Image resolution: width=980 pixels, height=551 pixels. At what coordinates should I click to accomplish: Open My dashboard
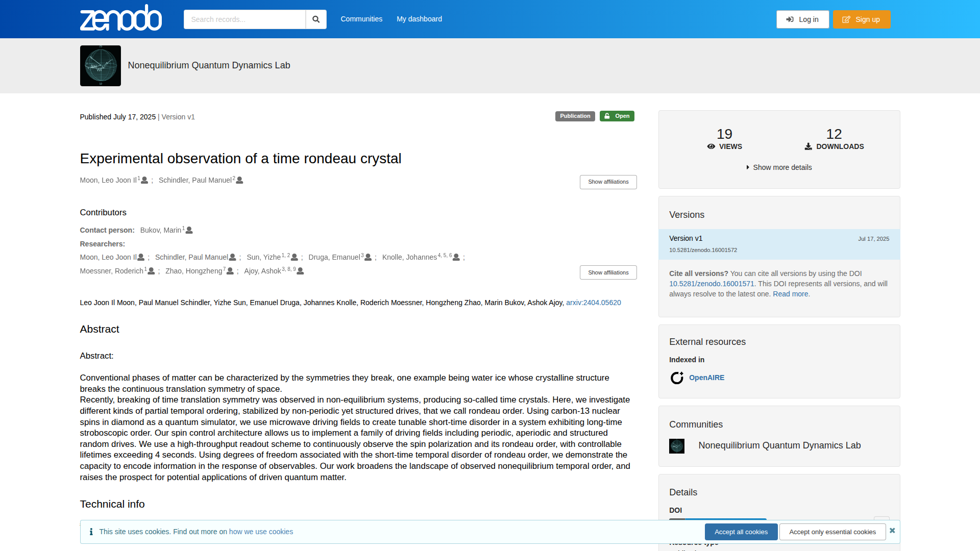[x=420, y=19]
